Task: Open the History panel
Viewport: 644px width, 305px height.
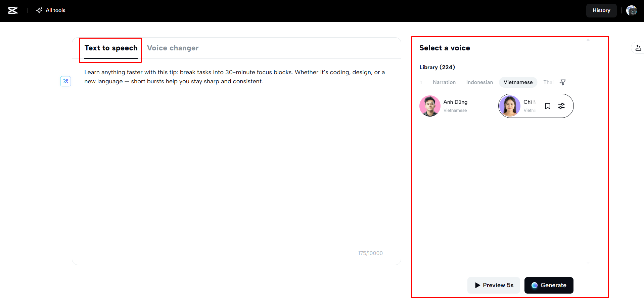Action: pos(601,10)
